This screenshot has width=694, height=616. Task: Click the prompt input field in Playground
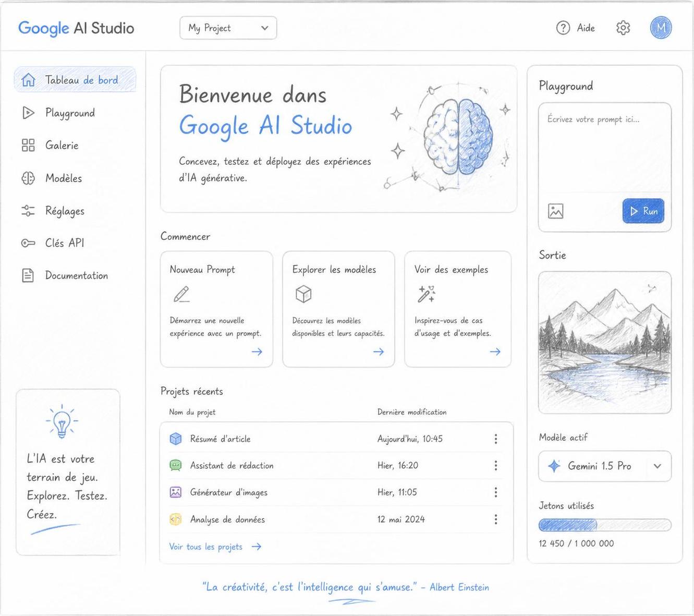click(605, 149)
